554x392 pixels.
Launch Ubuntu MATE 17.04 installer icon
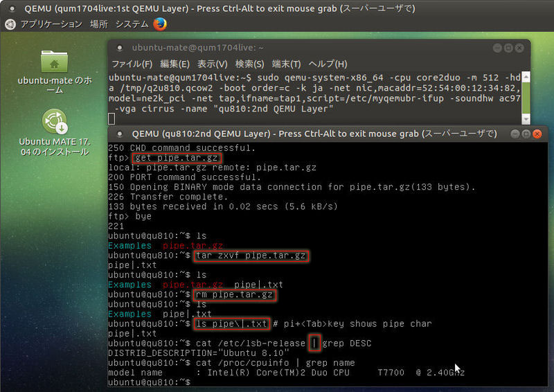[55, 121]
